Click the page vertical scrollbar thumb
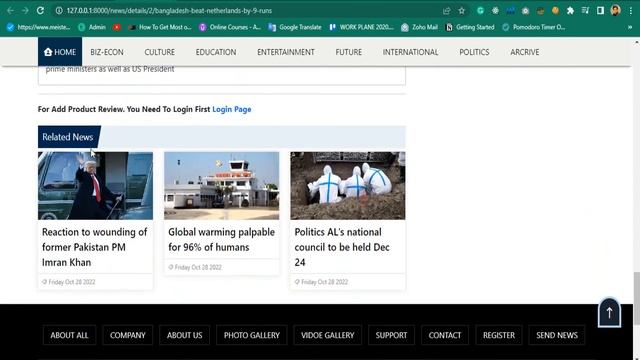 pos(636,299)
